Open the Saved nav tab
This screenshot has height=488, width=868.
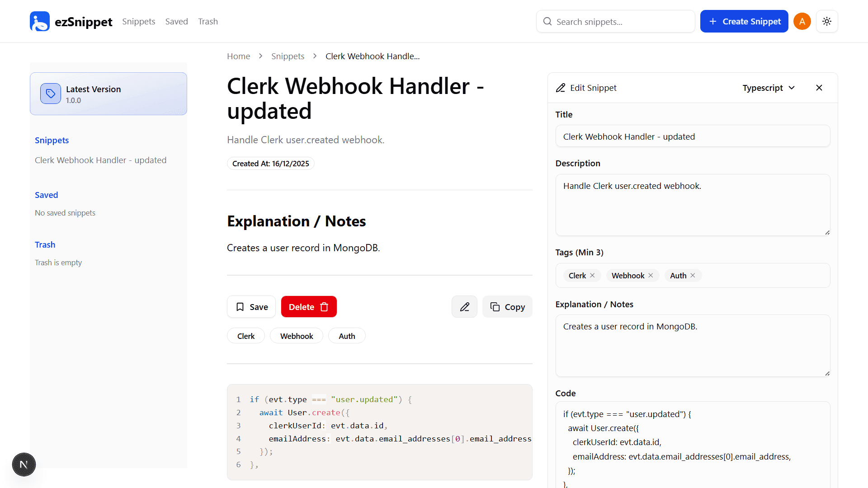click(x=176, y=21)
